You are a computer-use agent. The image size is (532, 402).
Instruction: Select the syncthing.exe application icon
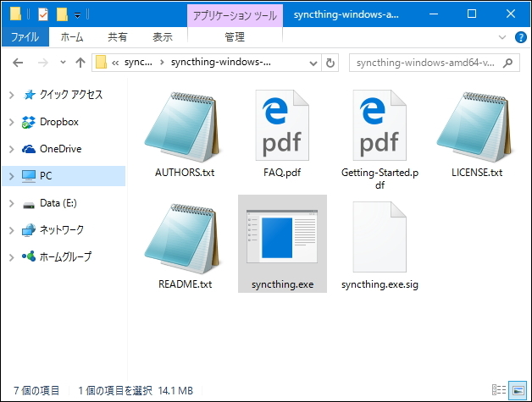pos(282,237)
